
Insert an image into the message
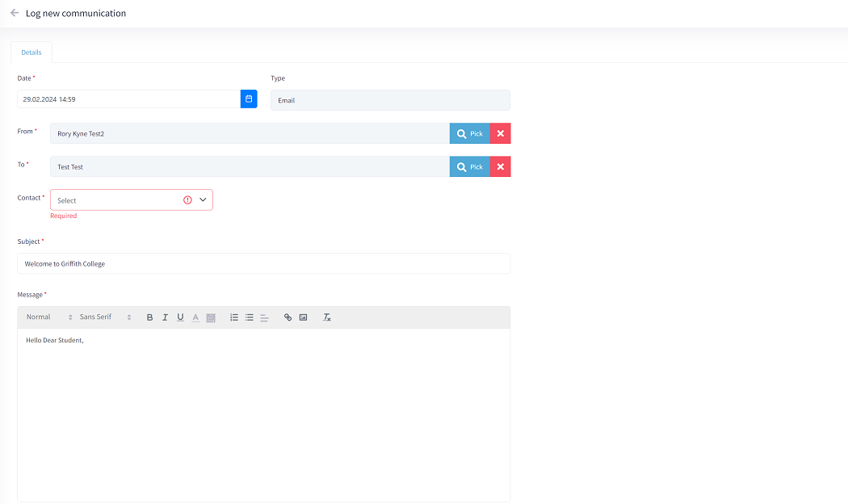tap(304, 317)
